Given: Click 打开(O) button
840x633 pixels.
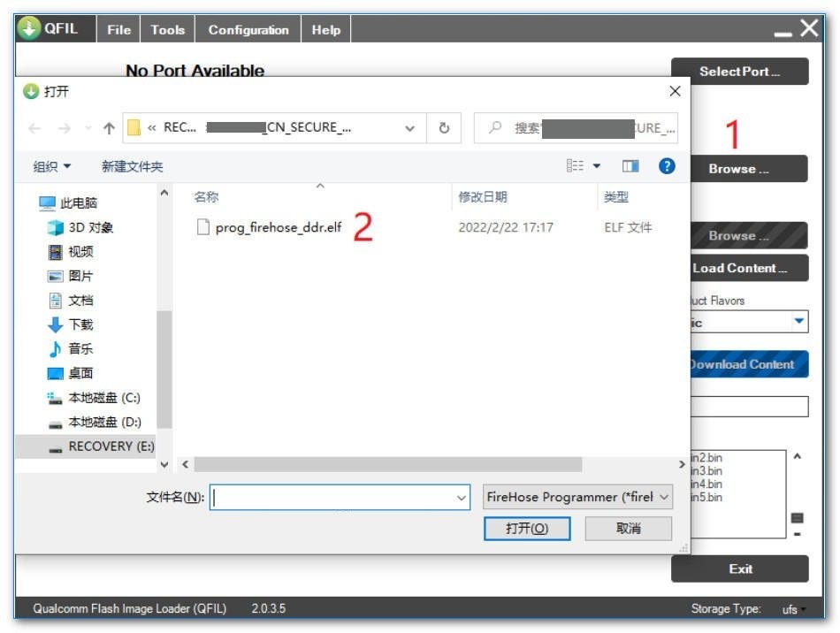Looking at the screenshot, I should (x=527, y=529).
